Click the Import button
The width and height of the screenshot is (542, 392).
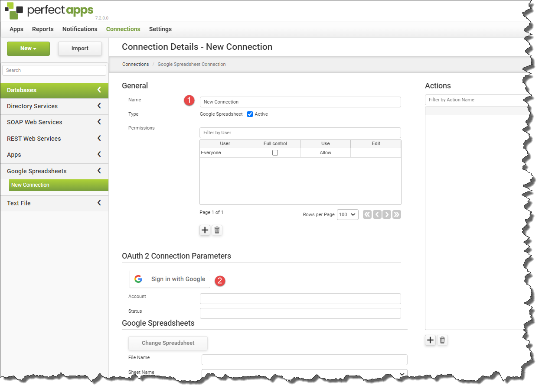coord(80,49)
